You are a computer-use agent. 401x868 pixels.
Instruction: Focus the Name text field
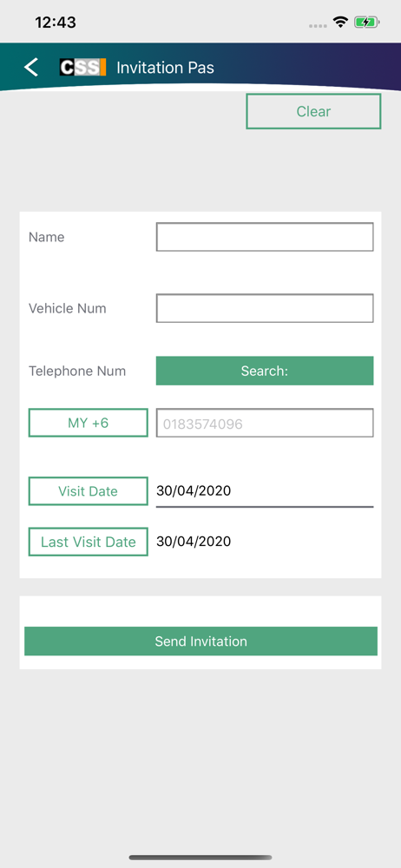(x=265, y=237)
